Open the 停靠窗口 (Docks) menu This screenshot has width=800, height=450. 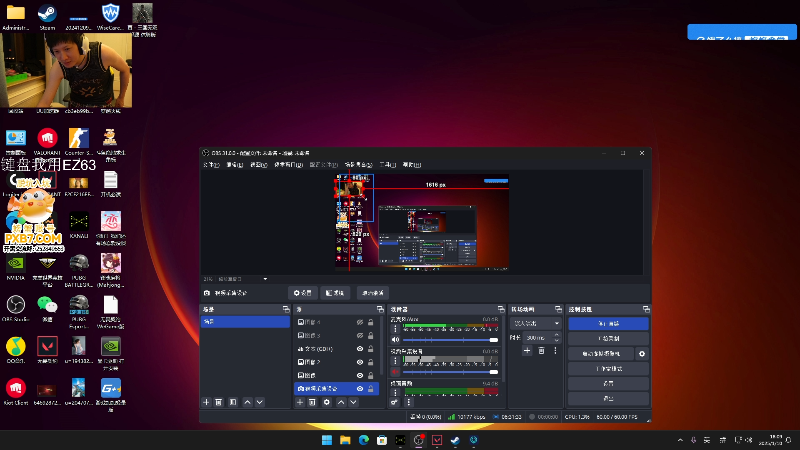pos(288,165)
